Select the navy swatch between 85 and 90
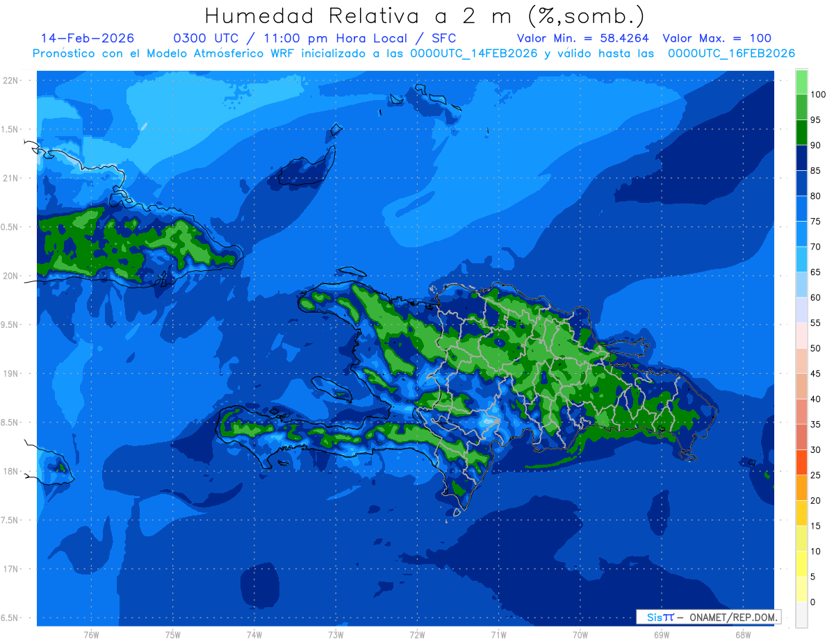This screenshot has height=644, width=834. coord(801,158)
